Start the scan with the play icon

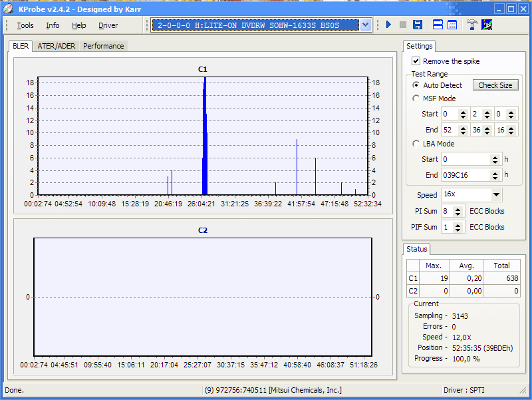(x=389, y=25)
